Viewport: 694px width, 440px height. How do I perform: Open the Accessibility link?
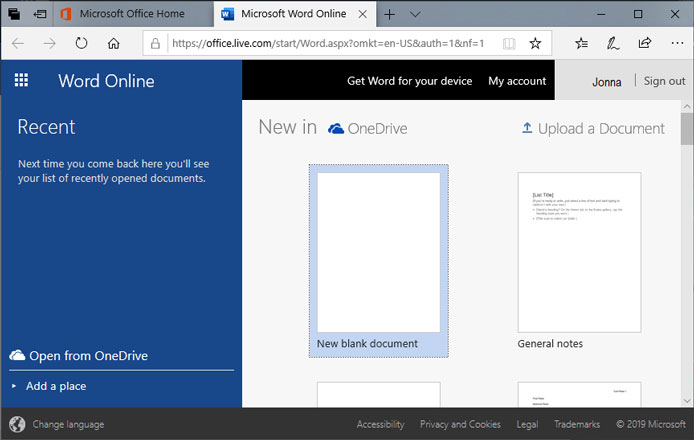381,424
